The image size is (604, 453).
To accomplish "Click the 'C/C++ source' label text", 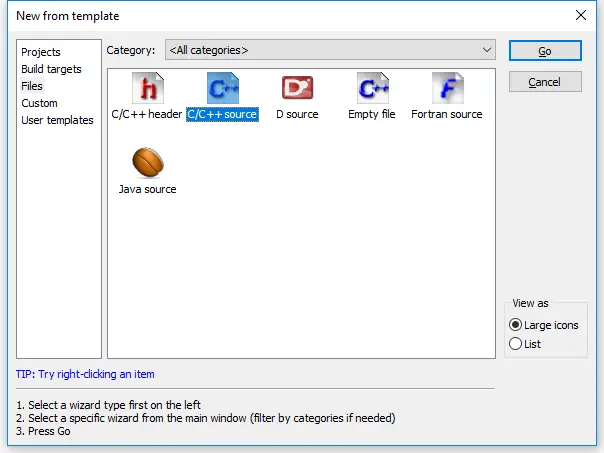I will click(222, 115).
